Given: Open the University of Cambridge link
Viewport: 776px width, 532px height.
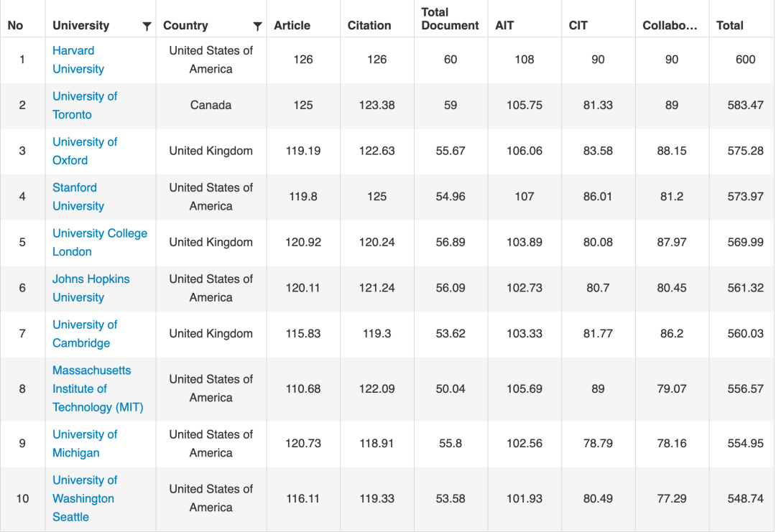Looking at the screenshot, I should [85, 334].
